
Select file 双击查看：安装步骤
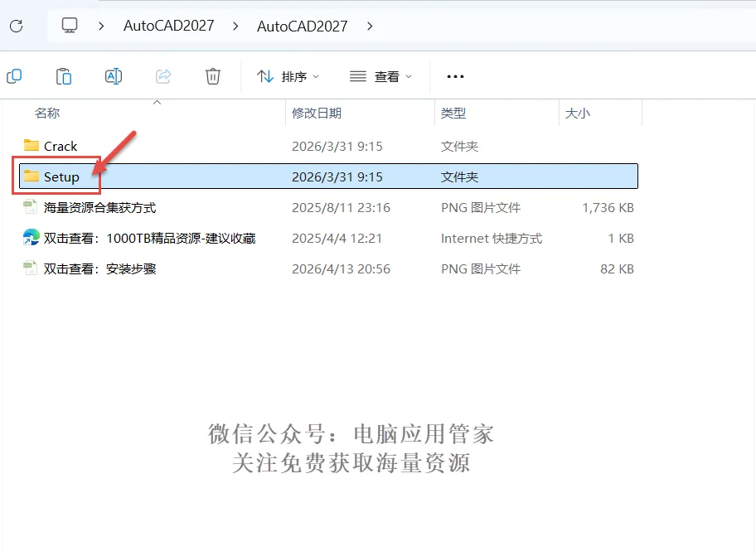(x=99, y=268)
